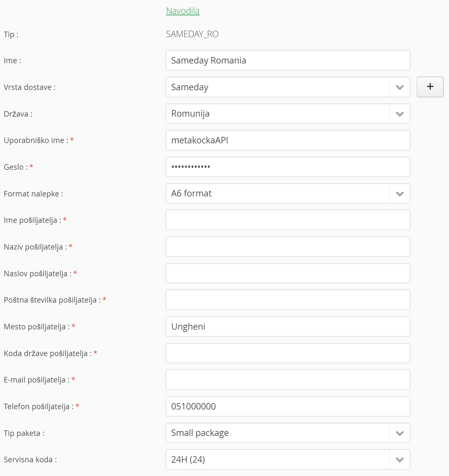This screenshot has height=476, width=449.
Task: Focus the Poštna številka pošiljatelja field
Action: [288, 300]
